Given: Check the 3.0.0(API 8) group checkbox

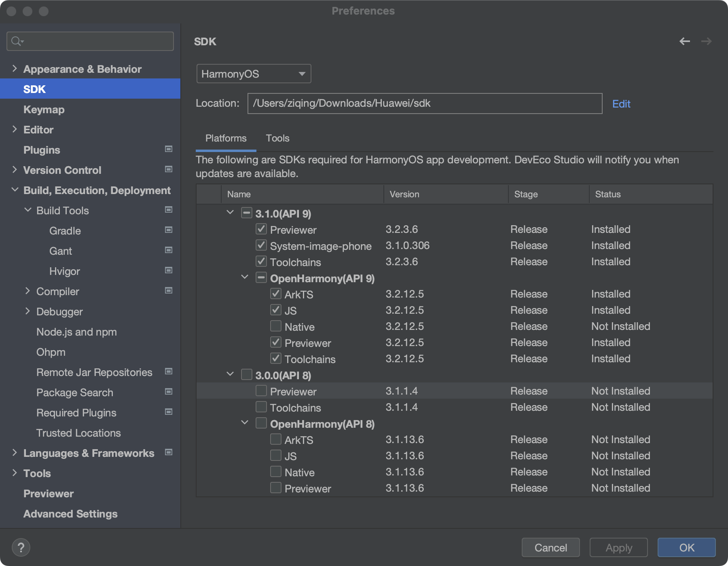Looking at the screenshot, I should click(x=247, y=374).
